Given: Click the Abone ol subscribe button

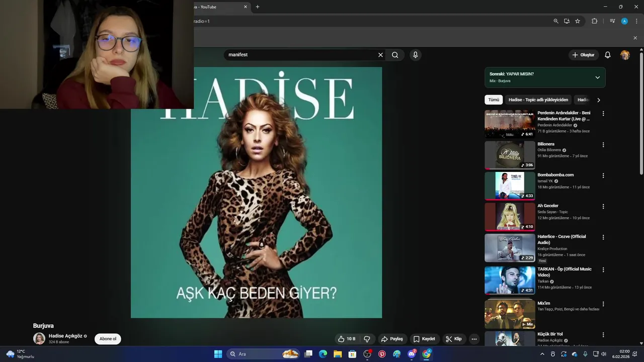Looking at the screenshot, I should (x=108, y=339).
